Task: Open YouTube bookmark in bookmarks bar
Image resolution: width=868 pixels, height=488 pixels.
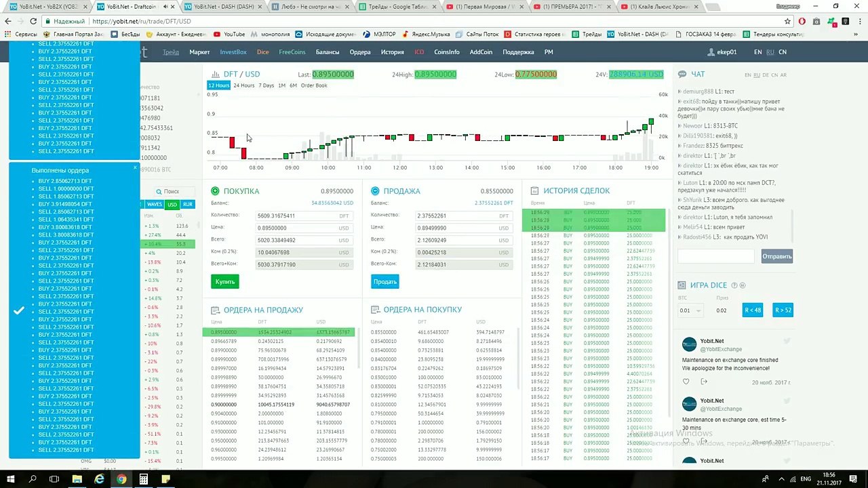Action: (x=229, y=34)
